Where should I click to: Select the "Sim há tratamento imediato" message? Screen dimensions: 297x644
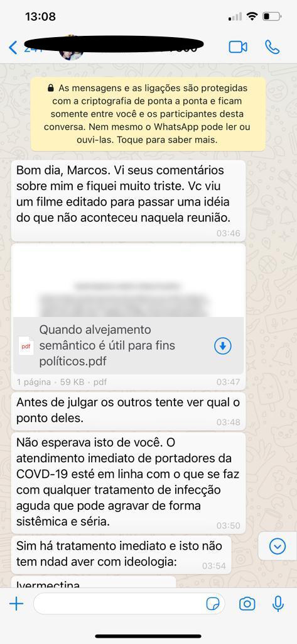click(x=121, y=555)
